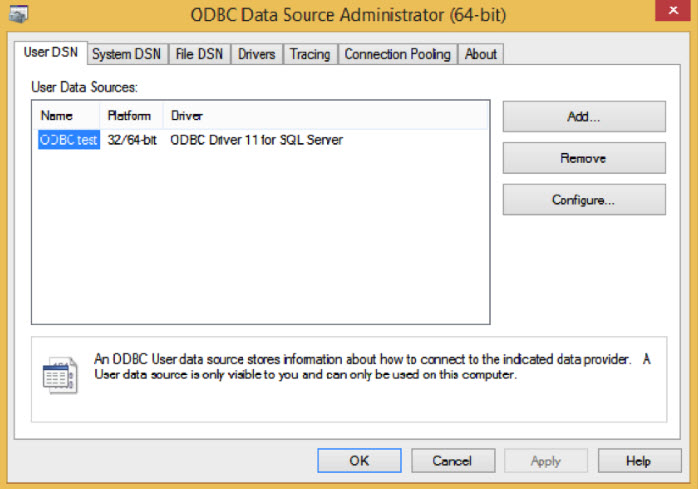This screenshot has width=698, height=489.
Task: Click the ODBC User data source description
Action: pyautogui.click(x=372, y=367)
